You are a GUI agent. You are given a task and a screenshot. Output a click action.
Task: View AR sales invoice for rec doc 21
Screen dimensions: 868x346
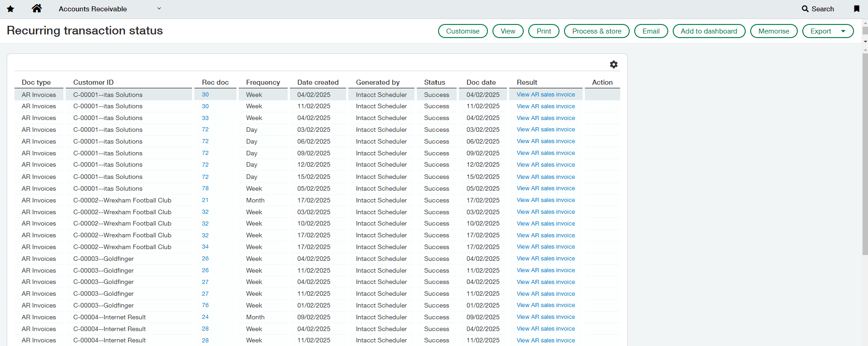click(x=546, y=200)
